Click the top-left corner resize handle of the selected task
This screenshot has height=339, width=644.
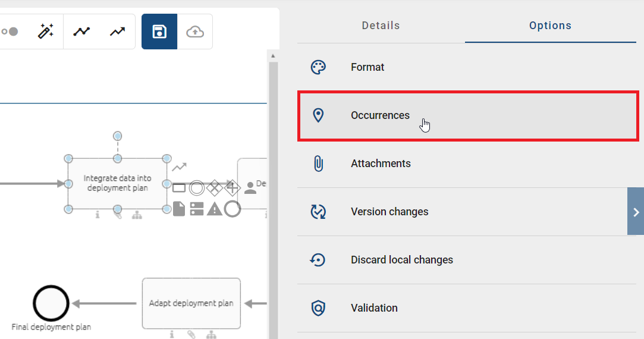pyautogui.click(x=68, y=159)
